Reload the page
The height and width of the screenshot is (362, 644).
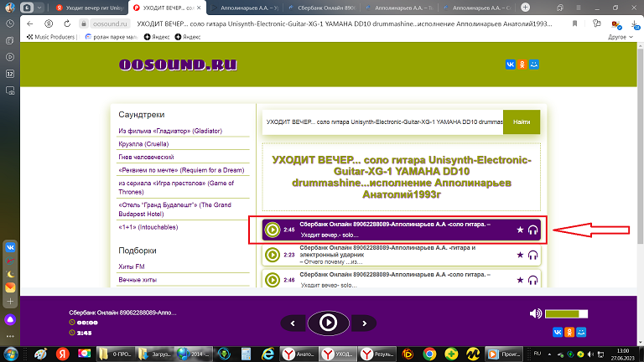[67, 23]
